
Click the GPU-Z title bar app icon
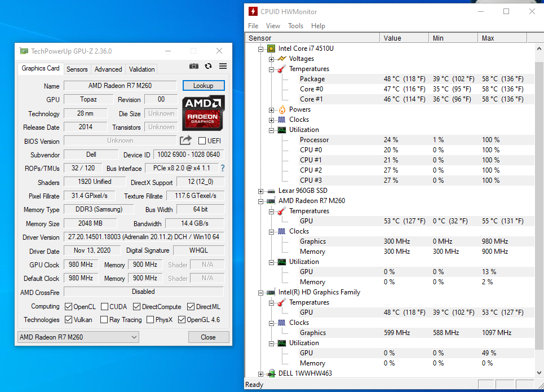coord(24,51)
